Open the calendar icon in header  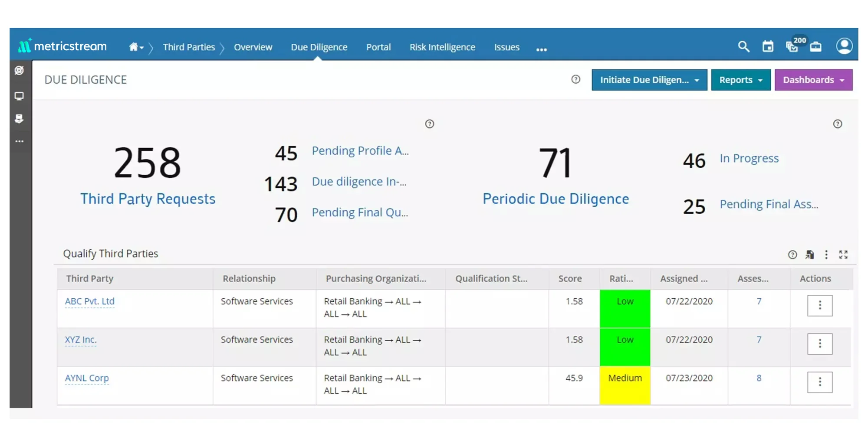pyautogui.click(x=768, y=46)
